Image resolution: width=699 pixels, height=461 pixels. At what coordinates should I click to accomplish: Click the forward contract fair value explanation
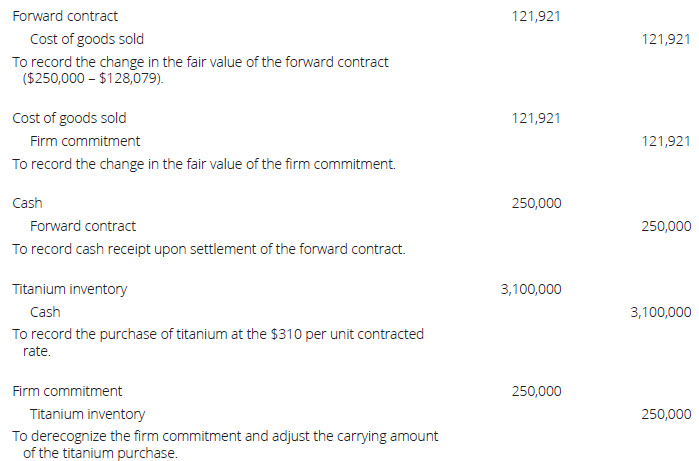point(200,62)
